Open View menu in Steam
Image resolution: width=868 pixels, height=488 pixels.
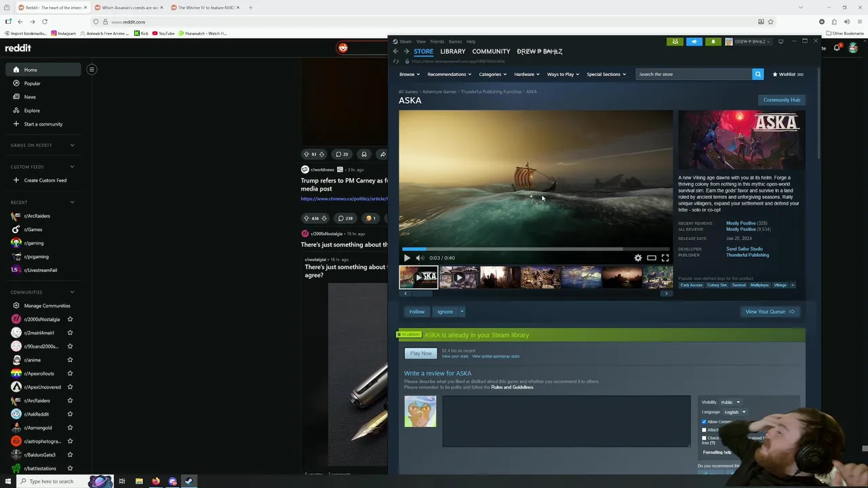421,41
